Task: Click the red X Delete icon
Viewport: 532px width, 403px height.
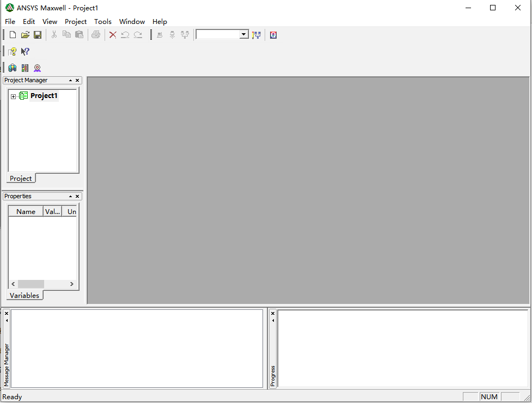Action: coord(113,35)
